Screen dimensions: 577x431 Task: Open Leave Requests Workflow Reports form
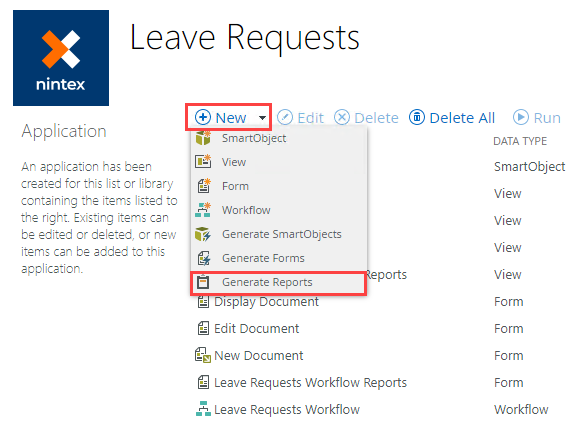pyautogui.click(x=311, y=382)
